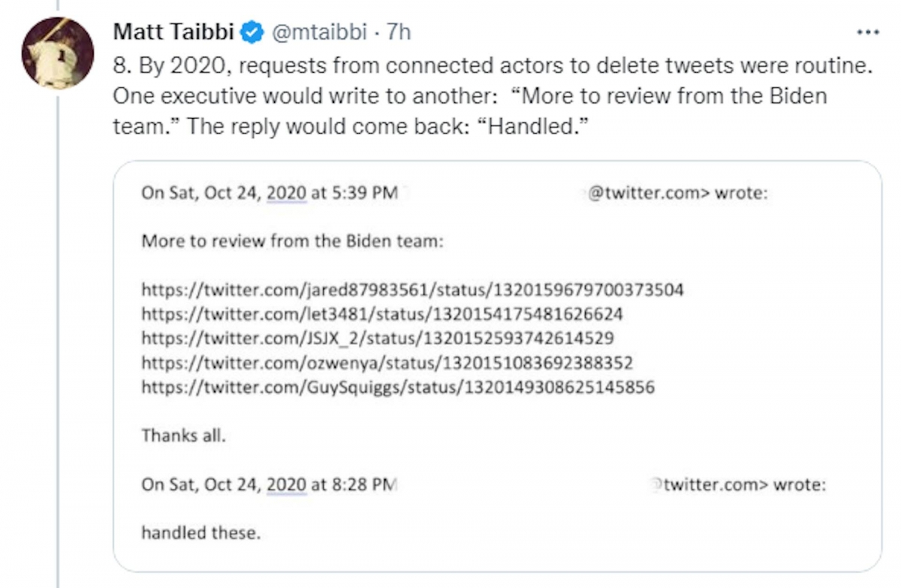
Task: Click the jared87983561 status URL line
Action: click(x=412, y=290)
